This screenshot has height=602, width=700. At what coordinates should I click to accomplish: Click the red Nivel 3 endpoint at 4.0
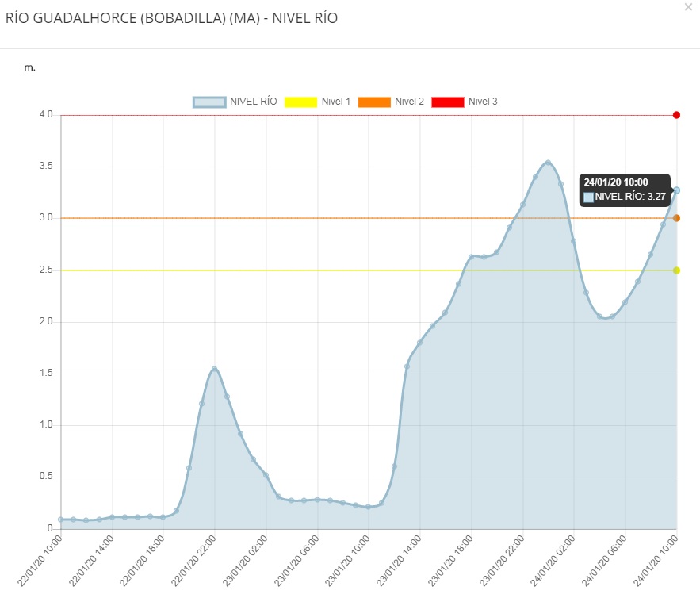click(676, 115)
